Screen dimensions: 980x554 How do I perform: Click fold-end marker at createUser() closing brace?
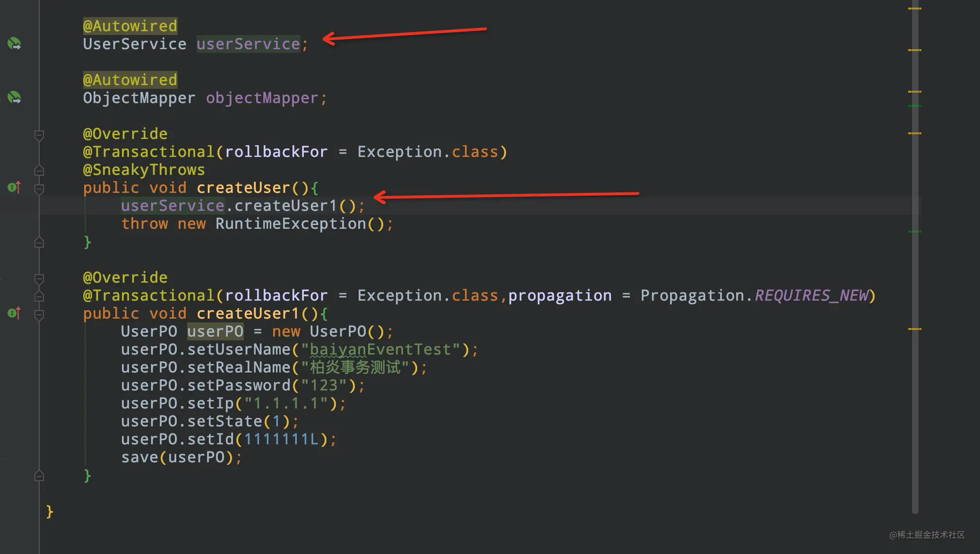tap(39, 242)
